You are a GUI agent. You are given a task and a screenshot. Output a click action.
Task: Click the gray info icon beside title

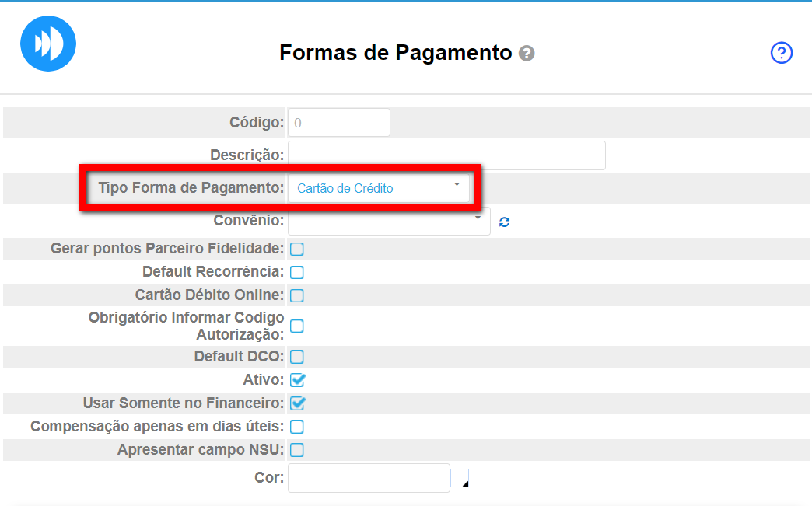point(527,54)
